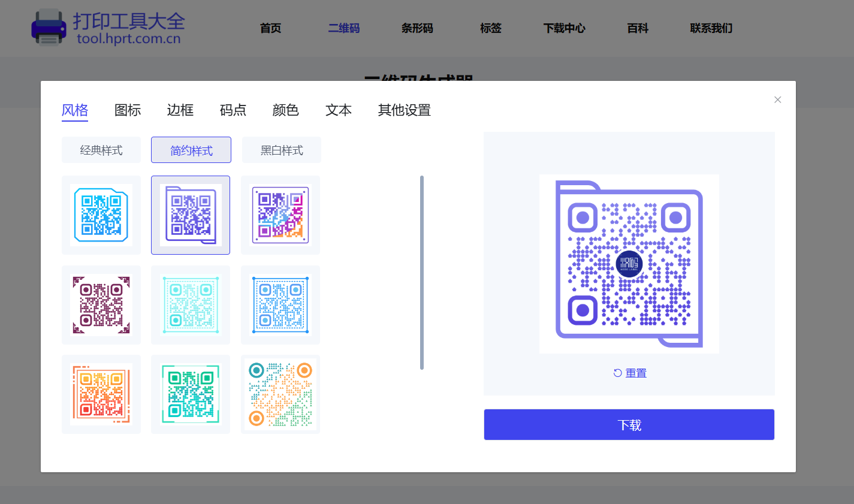Viewport: 854px width, 504px height.
Task: Open the 颜色 tab
Action: (x=286, y=110)
